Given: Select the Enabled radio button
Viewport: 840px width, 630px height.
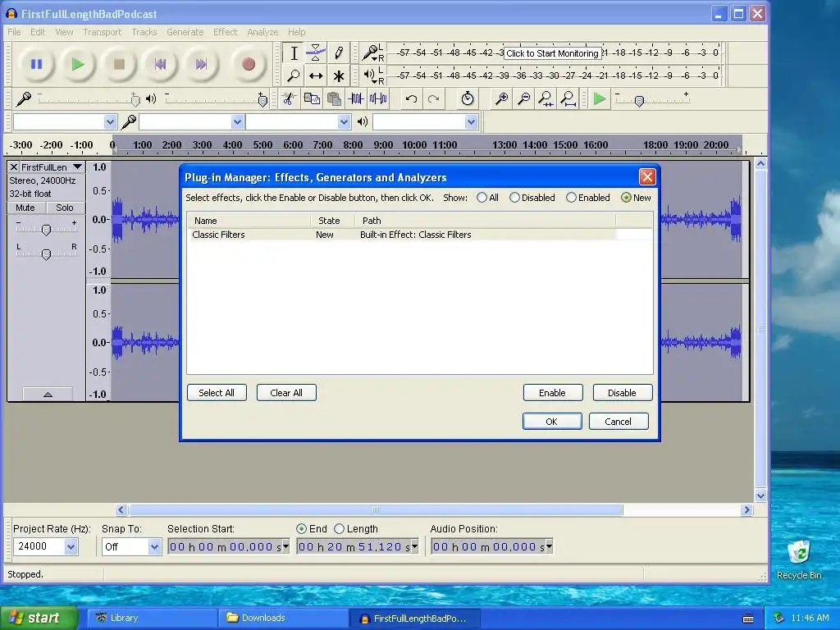Looking at the screenshot, I should click(571, 198).
